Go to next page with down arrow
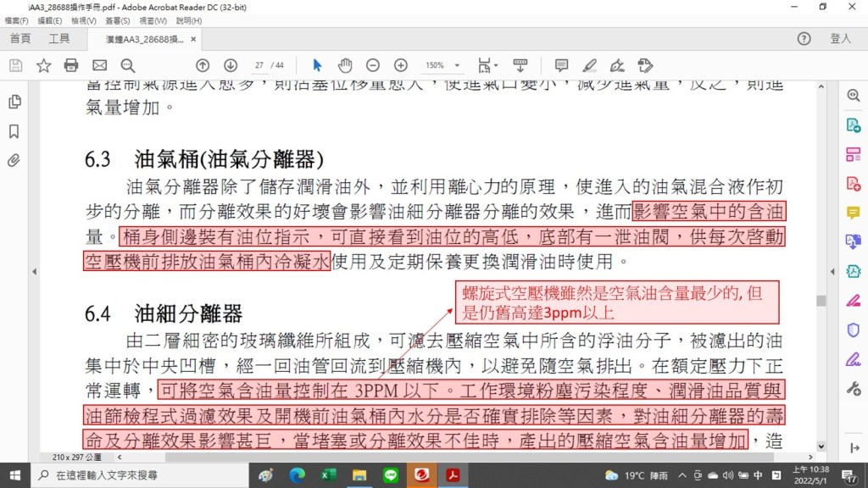Image resolution: width=868 pixels, height=488 pixels. pyautogui.click(x=231, y=65)
